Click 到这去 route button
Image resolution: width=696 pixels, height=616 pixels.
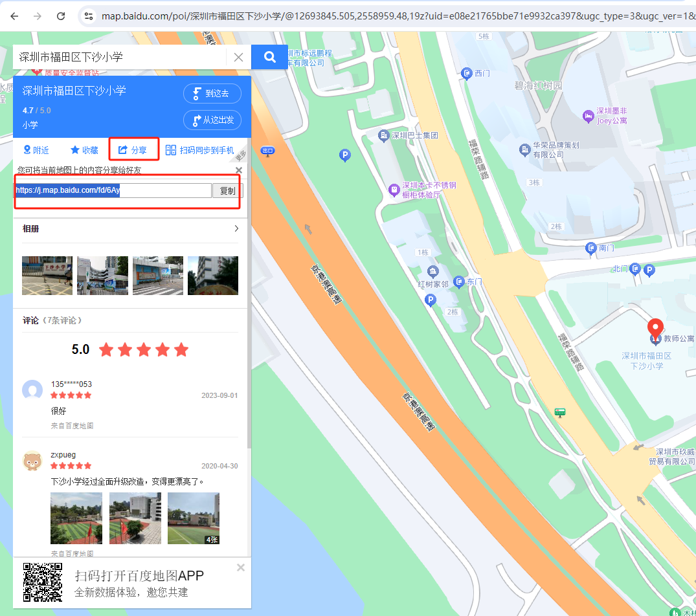pos(212,93)
